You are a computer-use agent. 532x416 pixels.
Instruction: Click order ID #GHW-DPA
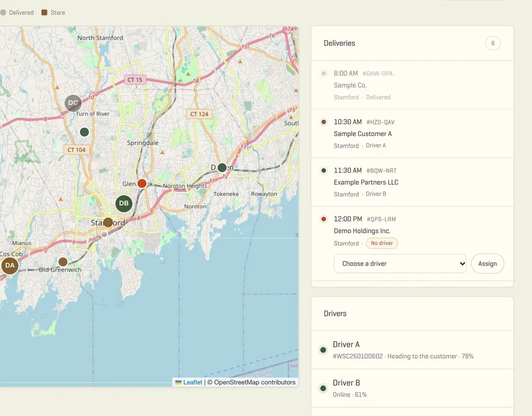(x=378, y=74)
